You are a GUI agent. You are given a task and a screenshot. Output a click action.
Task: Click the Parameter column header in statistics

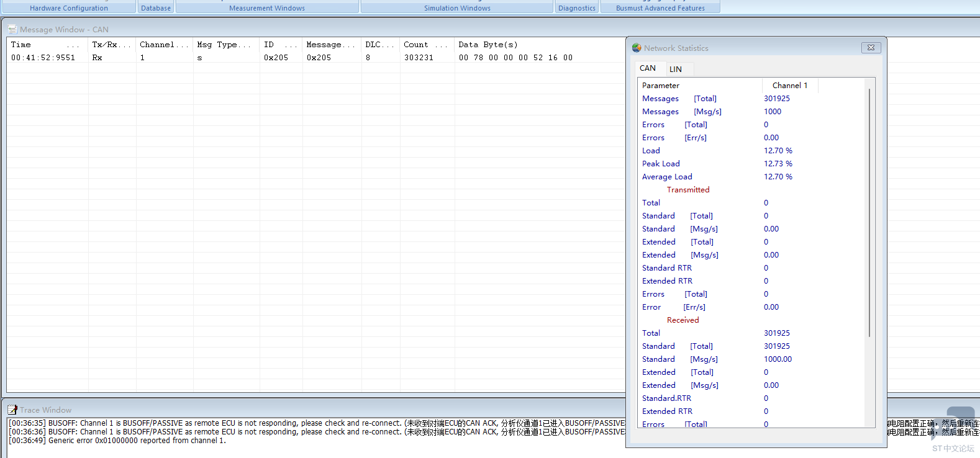(699, 86)
